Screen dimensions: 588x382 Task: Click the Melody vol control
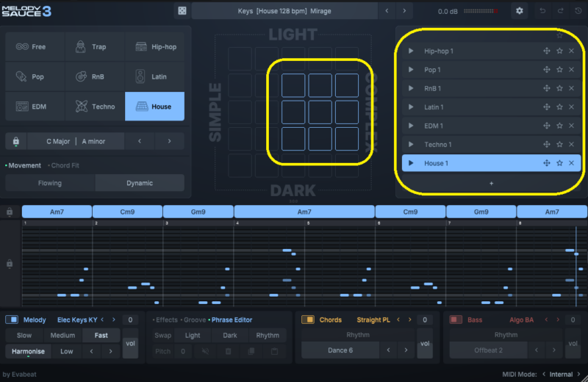click(130, 343)
